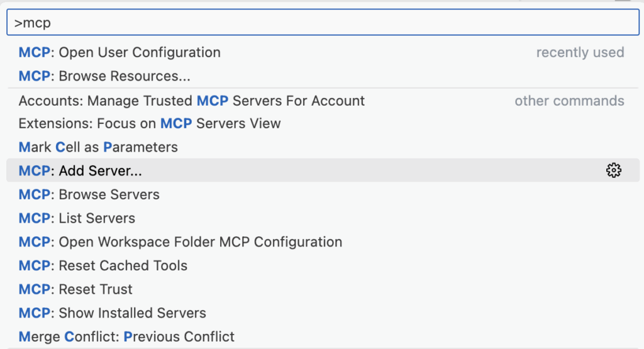Choose MCP: Browse Resources... command
This screenshot has width=644, height=349.
104,77
